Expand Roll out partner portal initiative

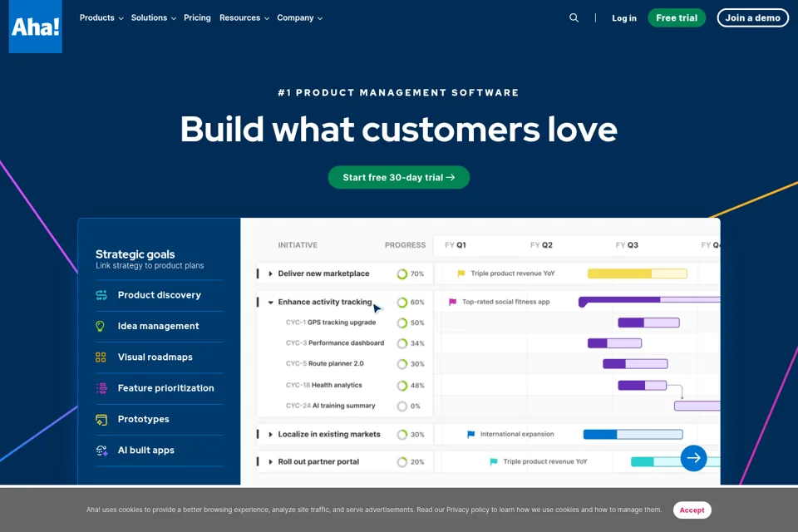point(270,462)
